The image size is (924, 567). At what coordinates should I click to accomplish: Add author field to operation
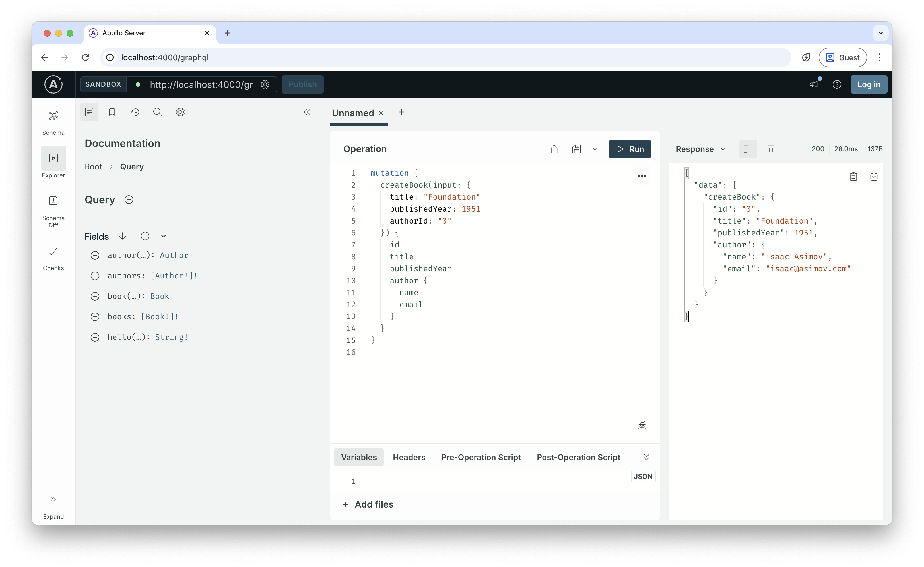95,255
